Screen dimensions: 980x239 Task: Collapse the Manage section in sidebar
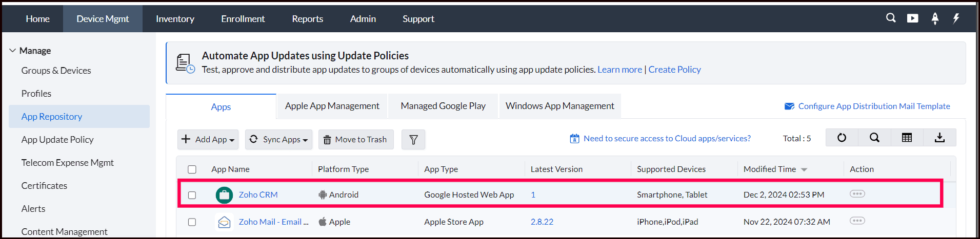[13, 51]
